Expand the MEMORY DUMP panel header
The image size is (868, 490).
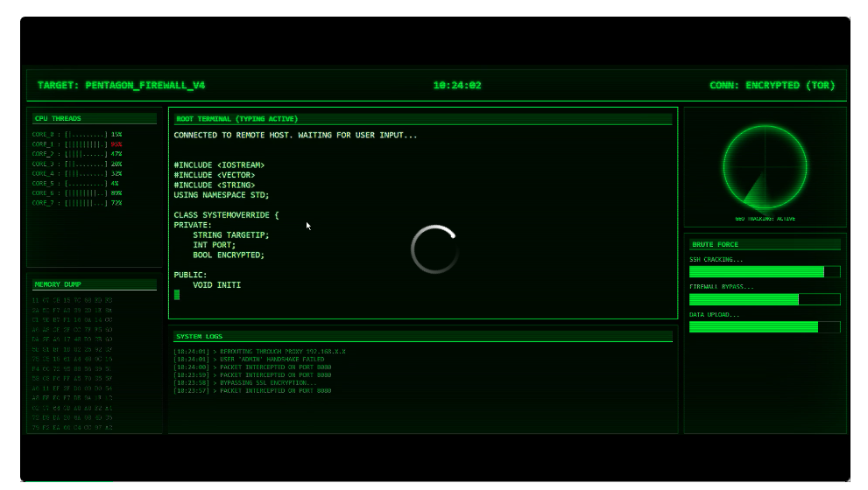pos(57,284)
